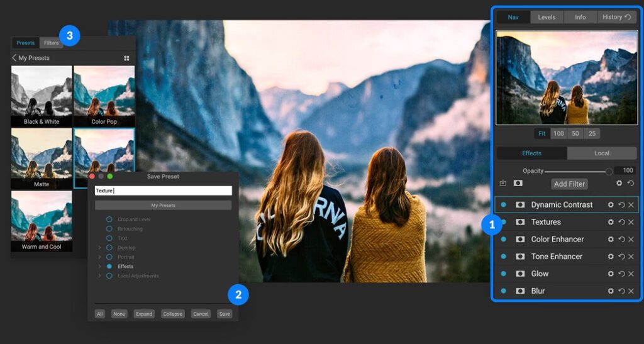Open mask for Textures filter
Image resolution: width=644 pixels, height=344 pixels.
point(520,222)
